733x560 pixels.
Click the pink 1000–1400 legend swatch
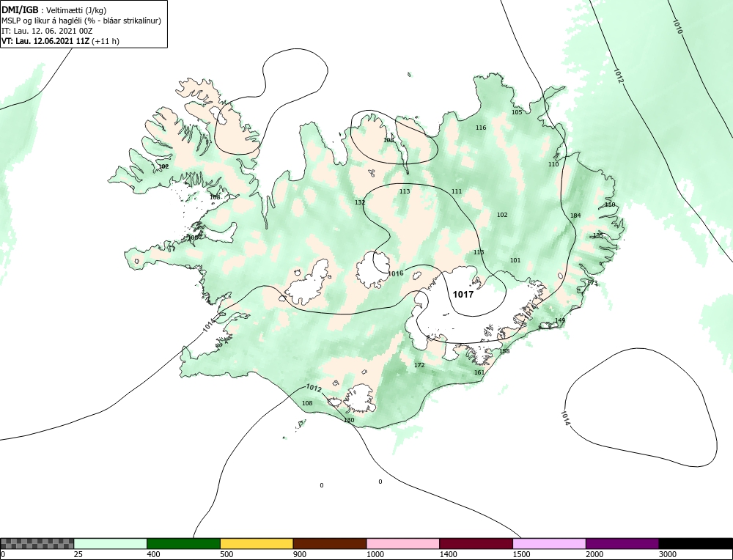pyautogui.click(x=403, y=543)
